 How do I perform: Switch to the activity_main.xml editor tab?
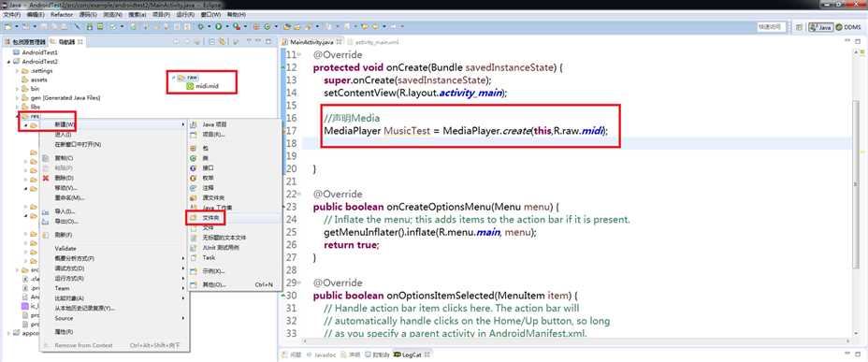[372, 41]
